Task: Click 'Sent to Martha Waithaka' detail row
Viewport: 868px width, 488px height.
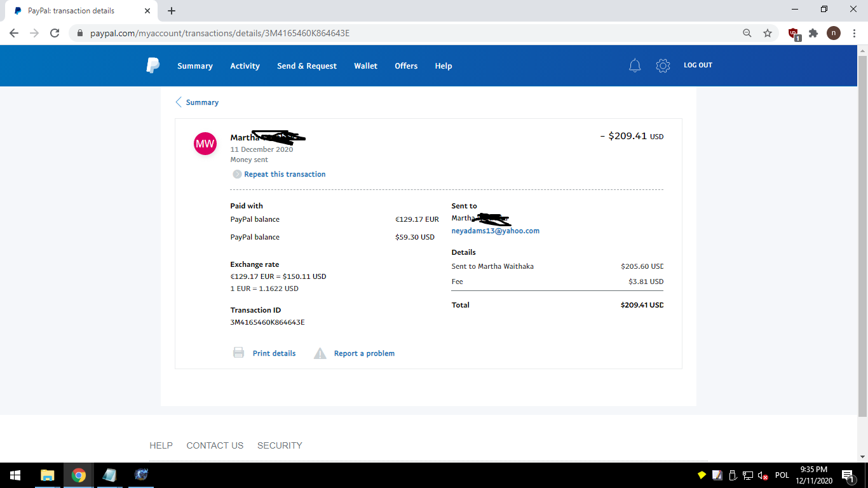Action: (x=557, y=266)
